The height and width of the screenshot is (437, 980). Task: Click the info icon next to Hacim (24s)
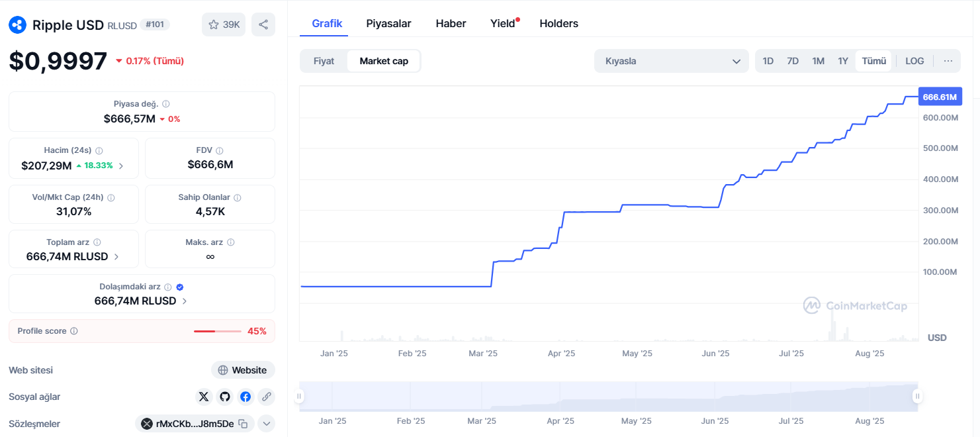99,151
